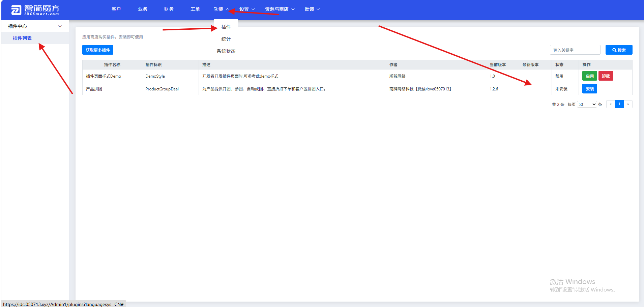Screen dimensions: 644x307
Task: Click the 应用商店购买插件 hint text
Action: click(x=113, y=37)
